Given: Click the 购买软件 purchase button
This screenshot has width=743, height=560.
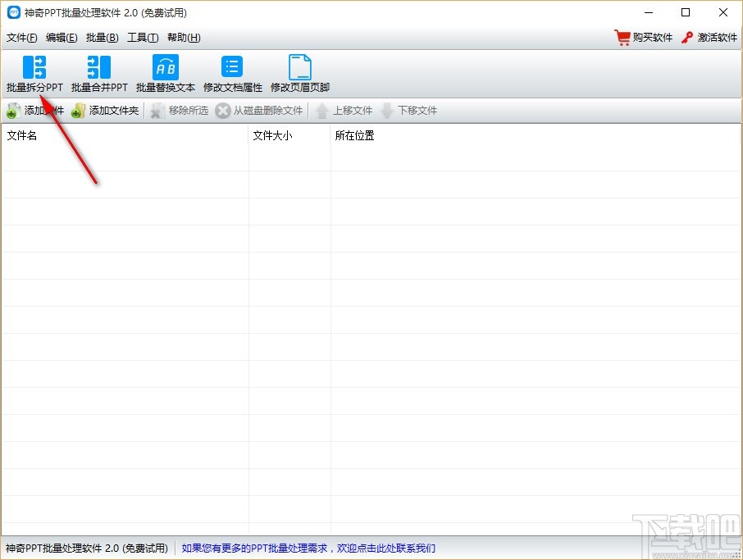Looking at the screenshot, I should click(x=643, y=38).
